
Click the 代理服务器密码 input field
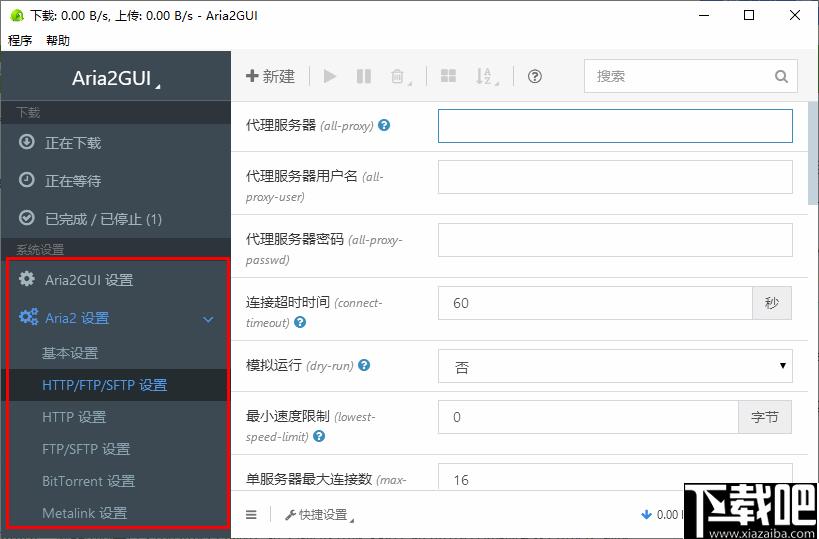click(x=615, y=240)
